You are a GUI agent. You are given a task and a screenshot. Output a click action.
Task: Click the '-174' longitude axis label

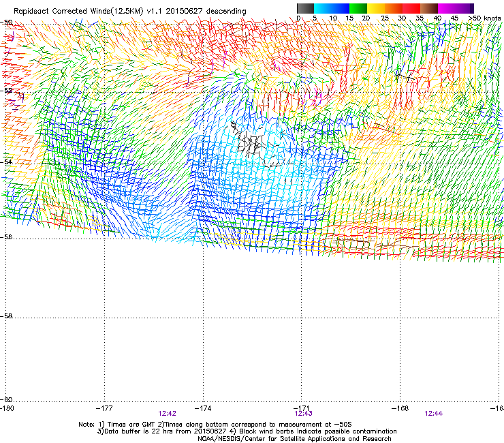click(x=203, y=408)
